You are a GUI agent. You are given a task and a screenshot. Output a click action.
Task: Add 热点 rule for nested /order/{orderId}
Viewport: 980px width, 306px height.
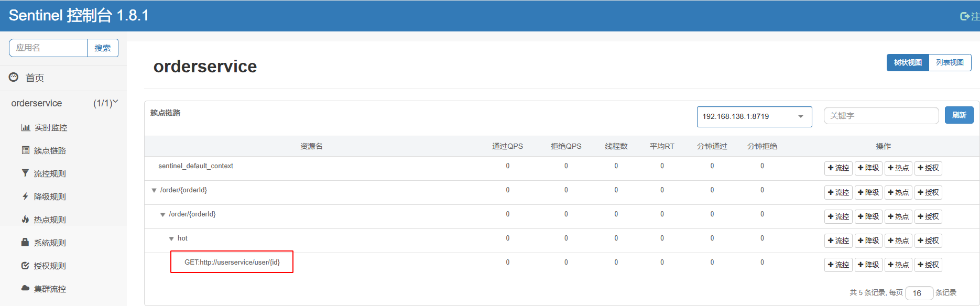(898, 216)
